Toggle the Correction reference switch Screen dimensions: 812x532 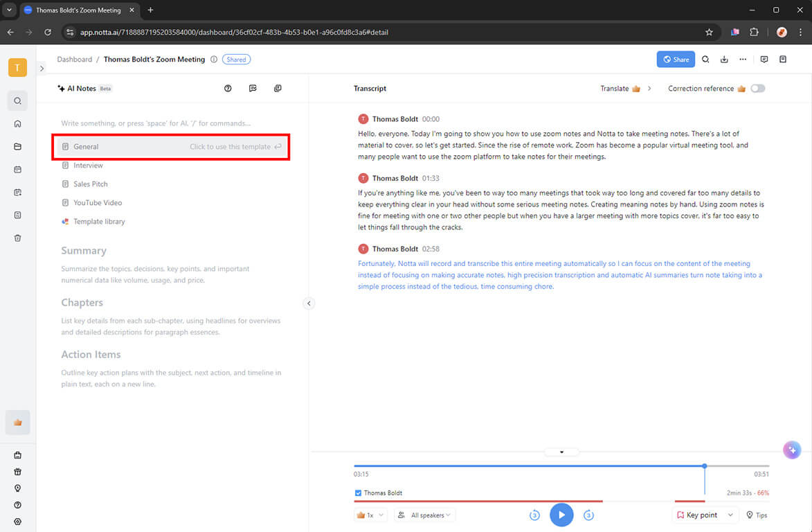757,89
